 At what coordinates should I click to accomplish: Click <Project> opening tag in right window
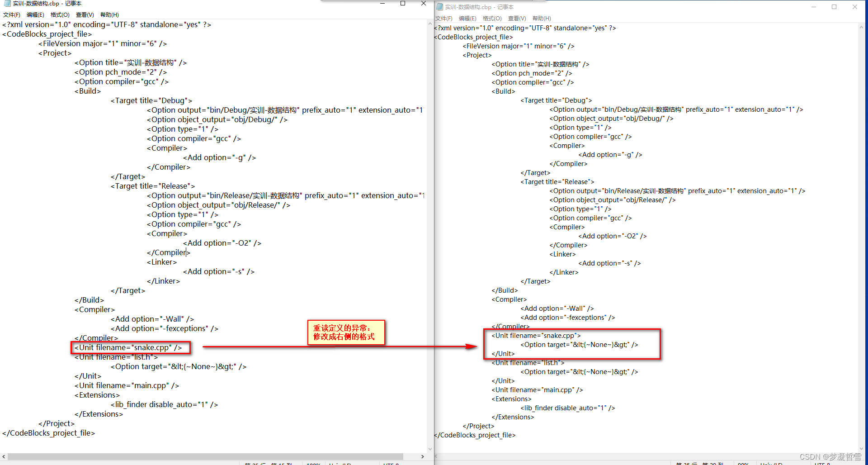pos(477,55)
